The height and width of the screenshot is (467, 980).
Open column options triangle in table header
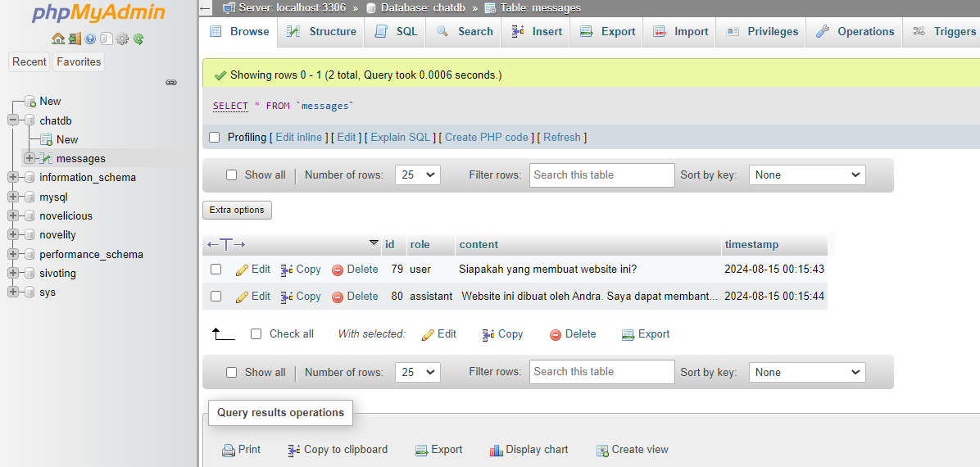[x=374, y=243]
